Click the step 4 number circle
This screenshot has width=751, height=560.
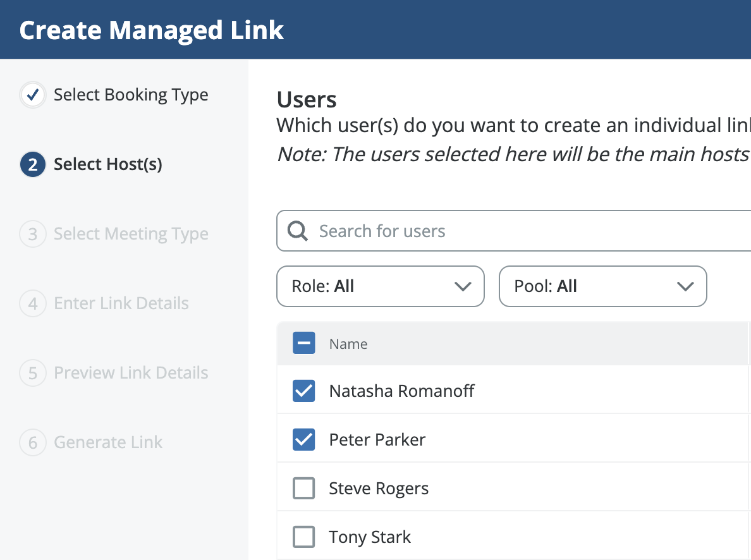tap(33, 304)
